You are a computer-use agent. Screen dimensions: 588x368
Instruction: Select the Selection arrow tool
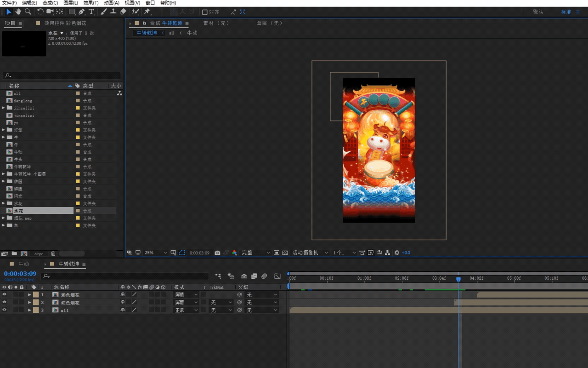coord(9,12)
